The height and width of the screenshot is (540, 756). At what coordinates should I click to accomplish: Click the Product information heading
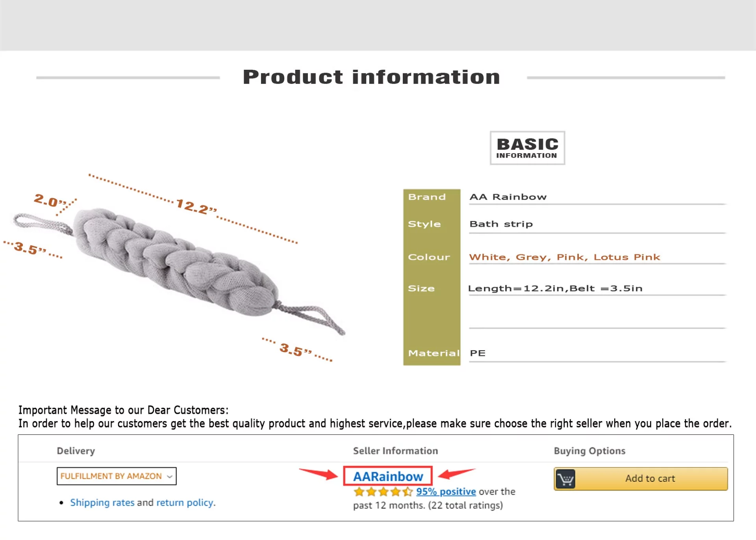371,77
